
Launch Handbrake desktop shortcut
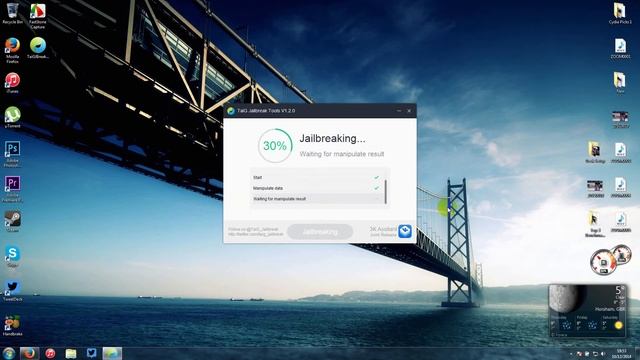(x=12, y=326)
